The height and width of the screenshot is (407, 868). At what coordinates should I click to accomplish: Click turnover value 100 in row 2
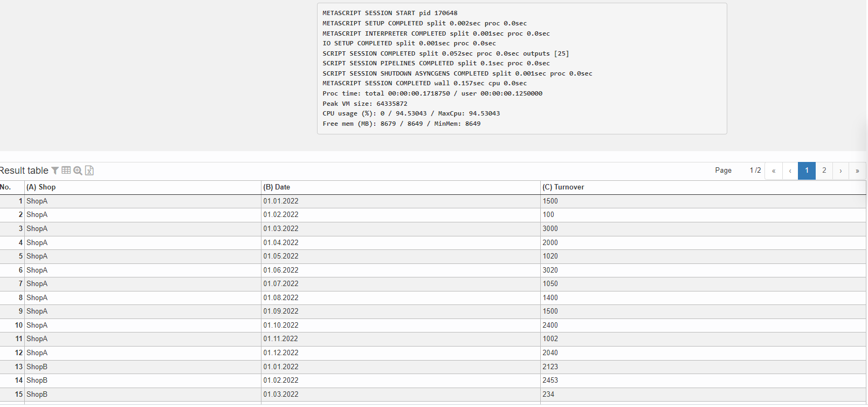click(548, 215)
